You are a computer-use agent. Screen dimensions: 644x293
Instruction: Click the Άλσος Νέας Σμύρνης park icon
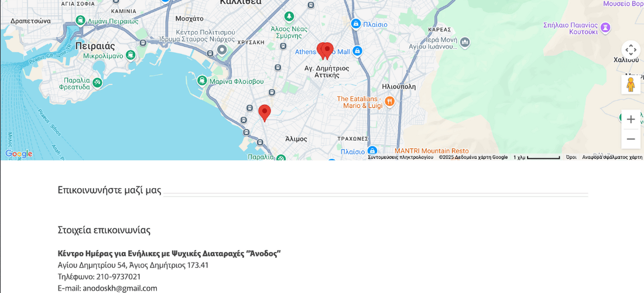click(x=290, y=17)
